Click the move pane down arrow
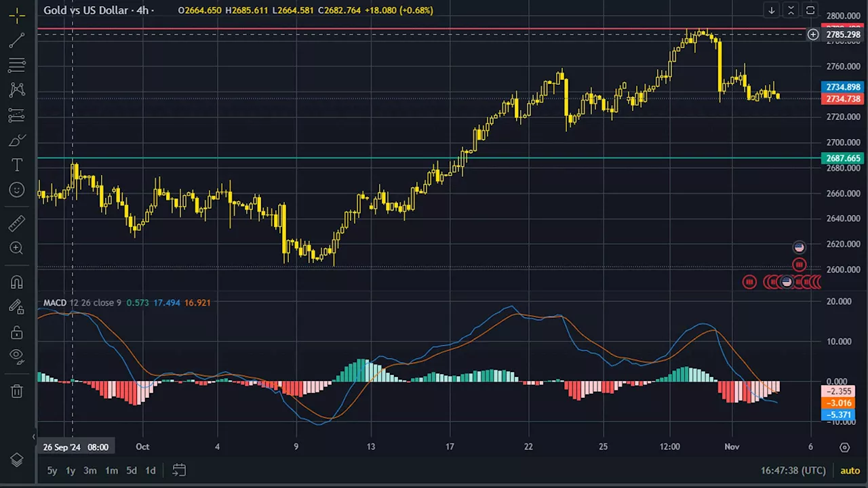Image resolution: width=868 pixels, height=488 pixels. point(772,10)
